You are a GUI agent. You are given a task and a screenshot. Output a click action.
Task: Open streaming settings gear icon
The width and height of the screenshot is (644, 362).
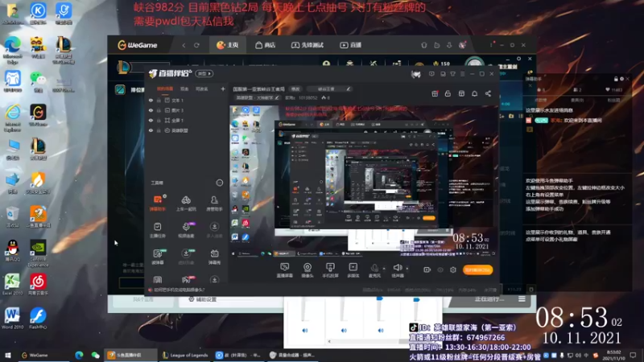(x=453, y=269)
